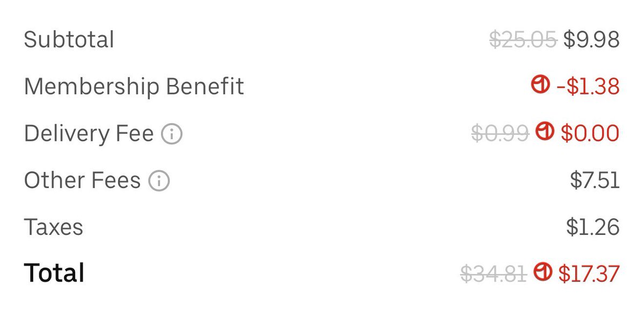Select the Subtotal label

click(x=69, y=40)
